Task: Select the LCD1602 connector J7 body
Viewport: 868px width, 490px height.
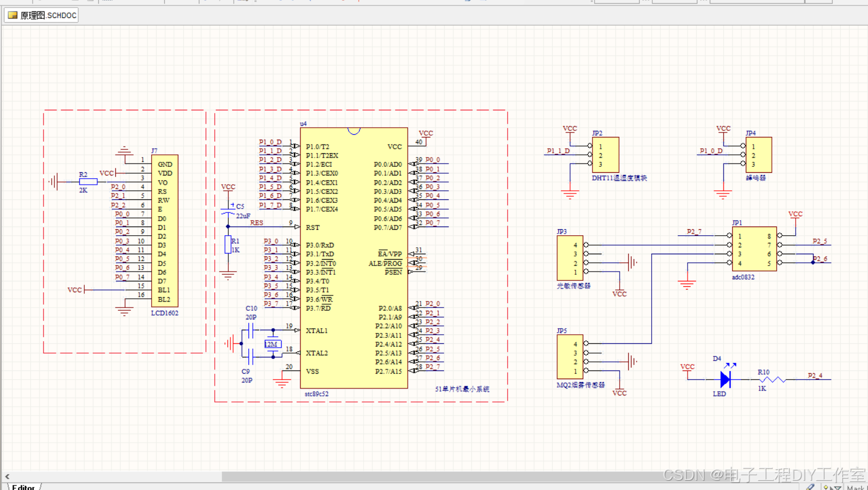Action: pos(165,231)
